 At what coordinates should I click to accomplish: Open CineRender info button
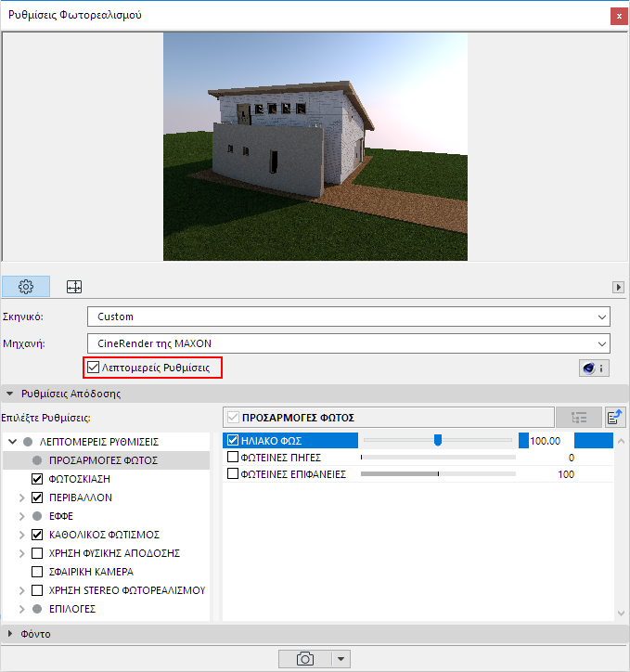594,368
